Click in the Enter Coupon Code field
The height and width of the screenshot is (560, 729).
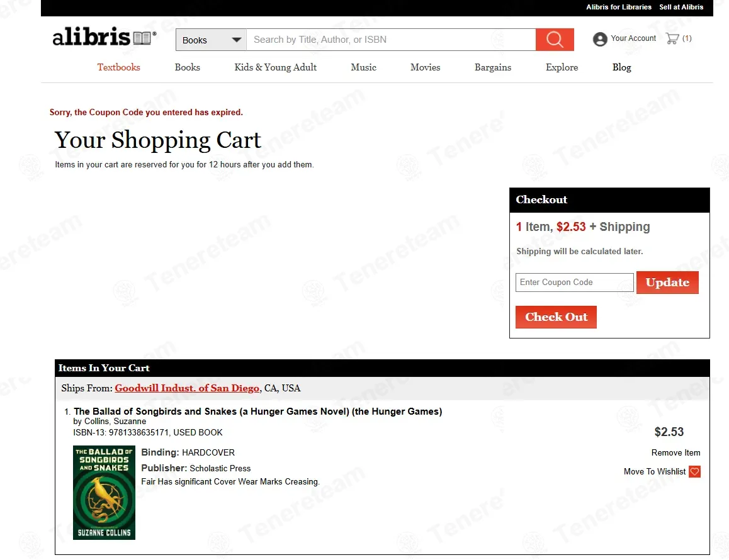(575, 283)
